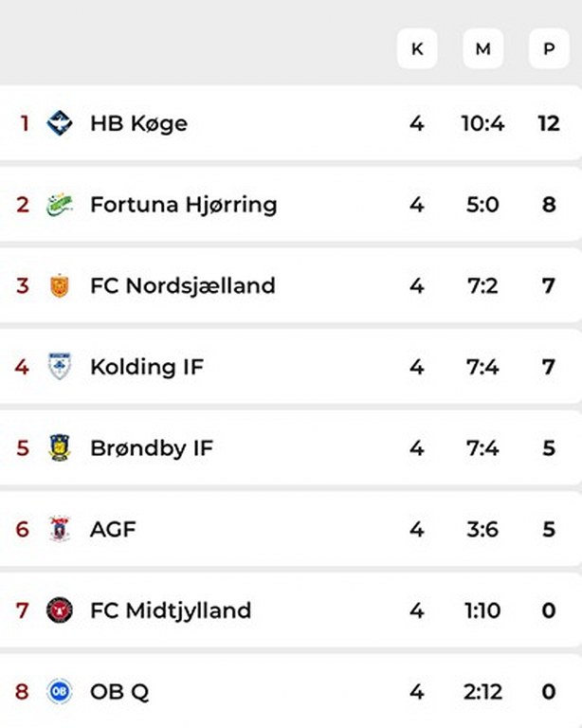Click the AGF club crest

60,529
